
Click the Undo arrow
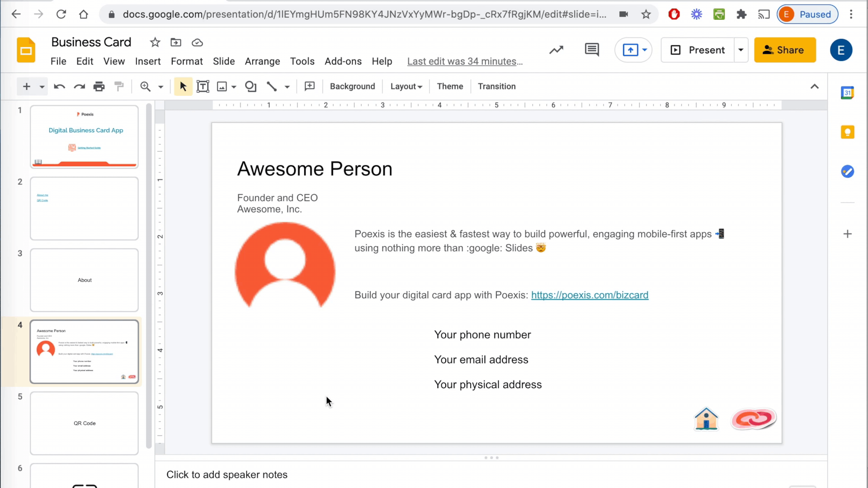59,86
